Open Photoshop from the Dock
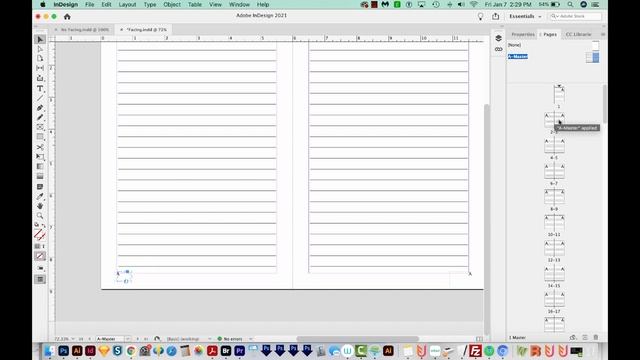 (63, 351)
